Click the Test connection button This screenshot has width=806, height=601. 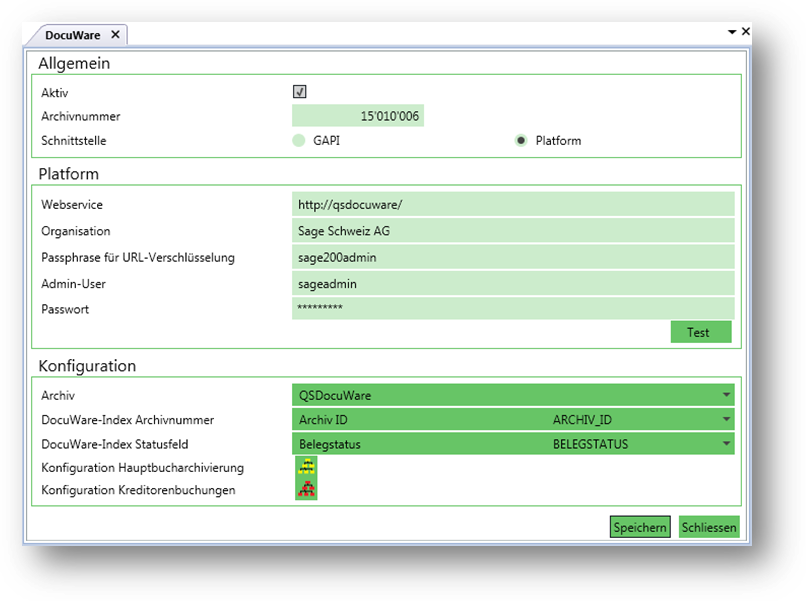[x=701, y=332]
